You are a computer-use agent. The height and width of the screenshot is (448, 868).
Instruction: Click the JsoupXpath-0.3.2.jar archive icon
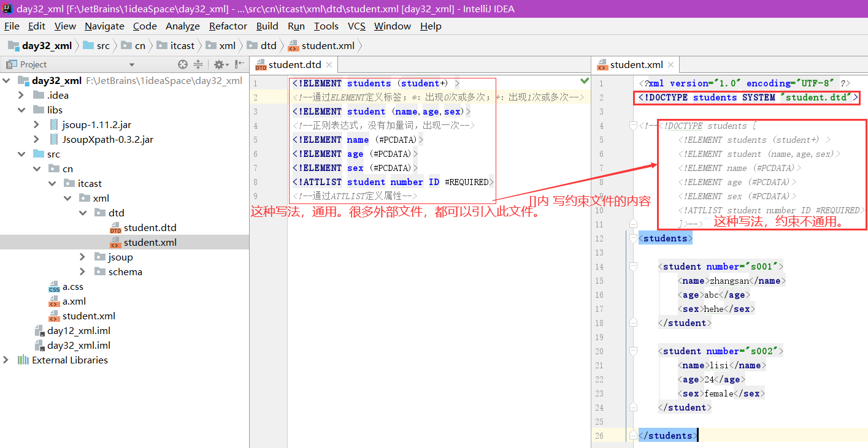pyautogui.click(x=54, y=139)
